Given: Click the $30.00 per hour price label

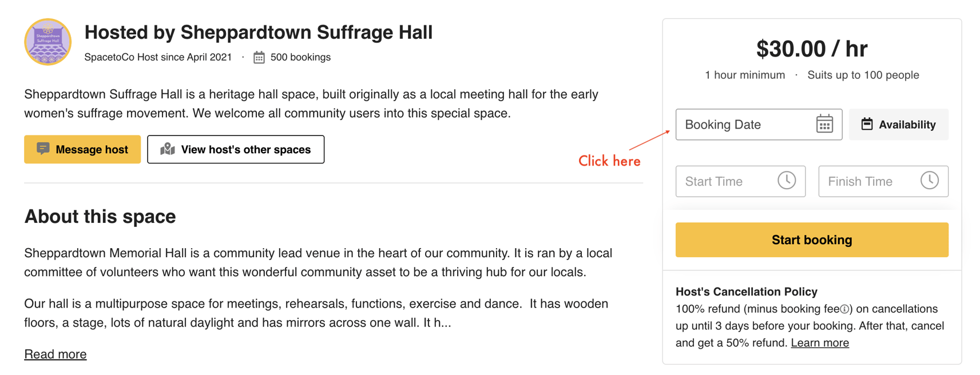Looking at the screenshot, I should [812, 49].
